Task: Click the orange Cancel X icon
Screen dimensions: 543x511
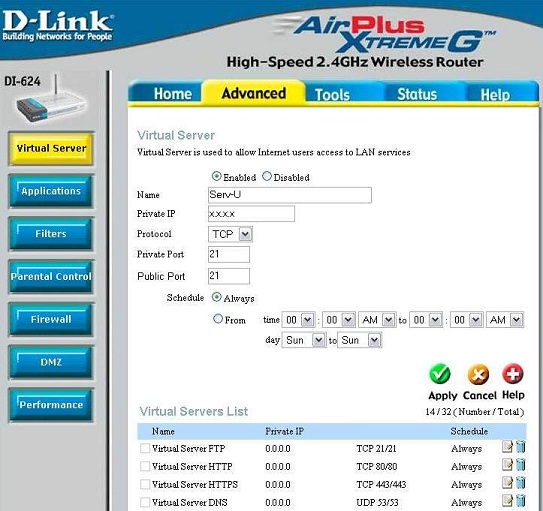Action: 478,375
